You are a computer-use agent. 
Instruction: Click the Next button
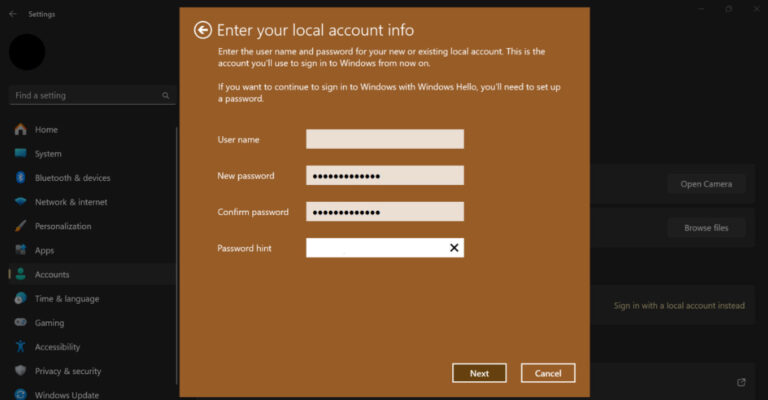[x=479, y=373]
